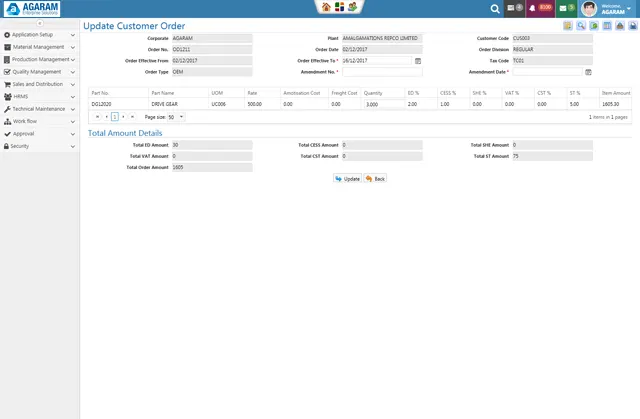Go to the Home house icon

pyautogui.click(x=326, y=7)
